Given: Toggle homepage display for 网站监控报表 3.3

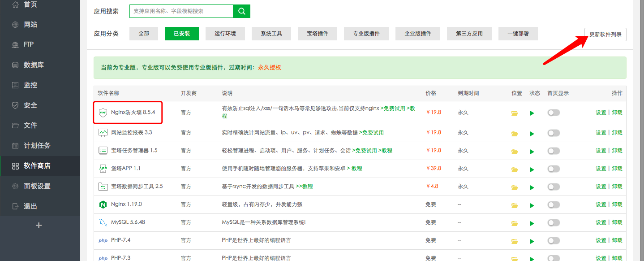Looking at the screenshot, I should pos(554,133).
